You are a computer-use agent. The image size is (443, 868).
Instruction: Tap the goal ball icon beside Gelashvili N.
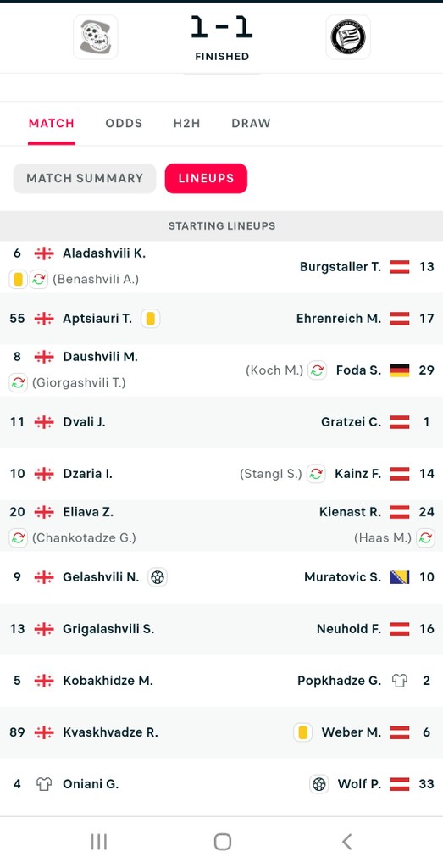click(158, 577)
